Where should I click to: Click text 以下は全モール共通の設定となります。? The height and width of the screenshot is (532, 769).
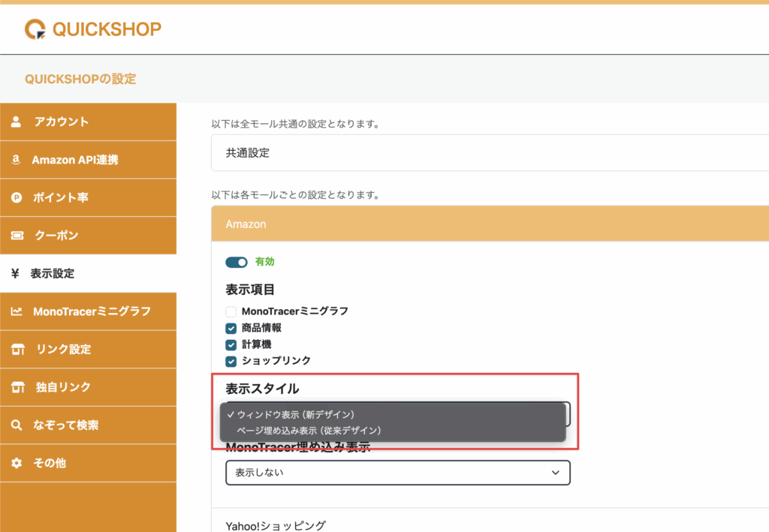pos(296,124)
